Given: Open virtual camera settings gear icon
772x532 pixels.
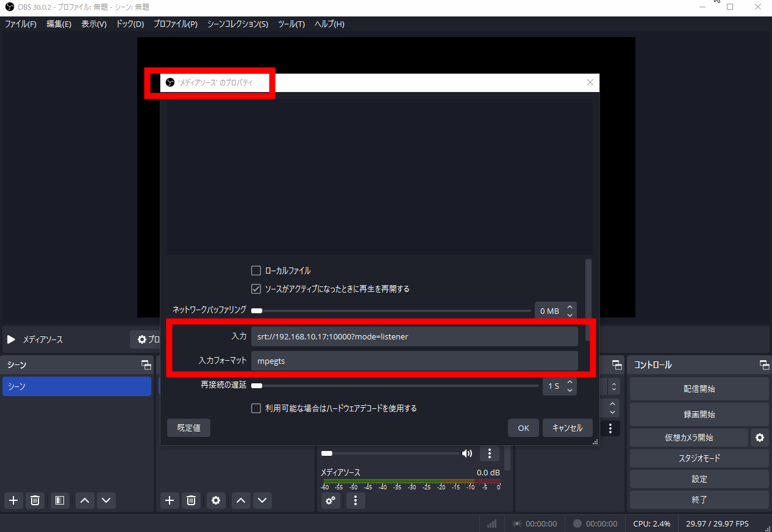Looking at the screenshot, I should (759, 438).
